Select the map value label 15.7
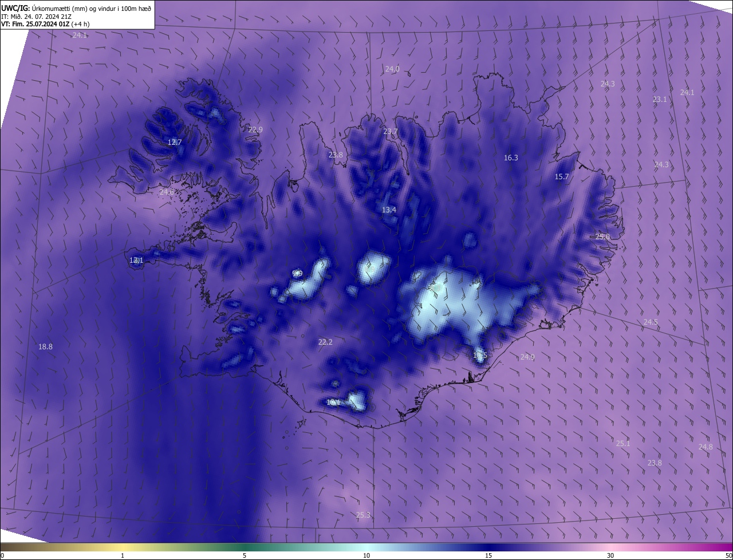This screenshot has height=560, width=733. [x=562, y=176]
